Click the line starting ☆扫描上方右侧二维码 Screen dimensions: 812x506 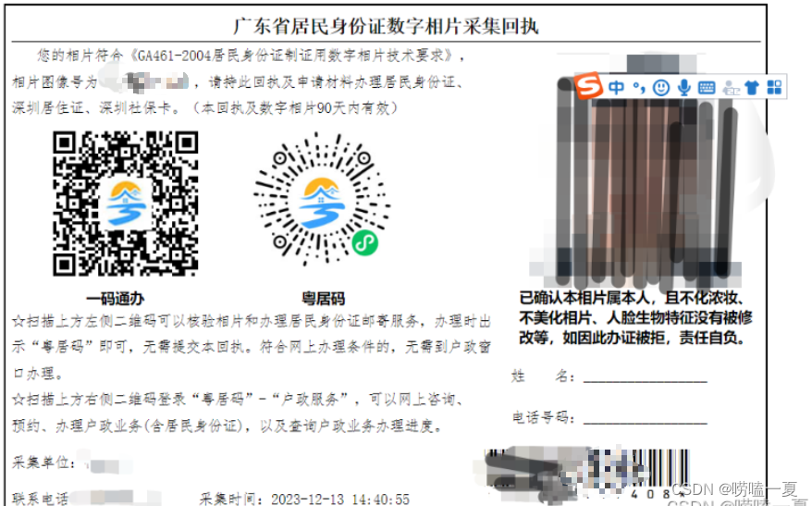pyautogui.click(x=239, y=400)
